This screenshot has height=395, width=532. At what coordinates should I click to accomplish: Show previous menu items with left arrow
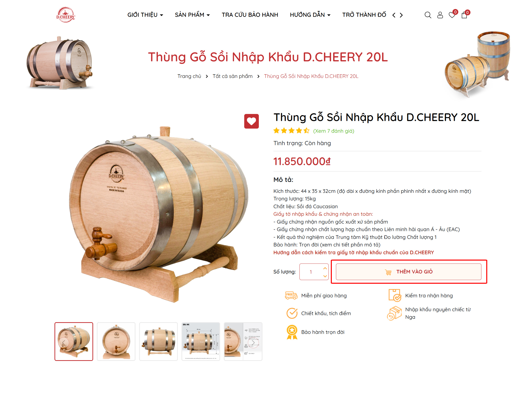coord(394,15)
